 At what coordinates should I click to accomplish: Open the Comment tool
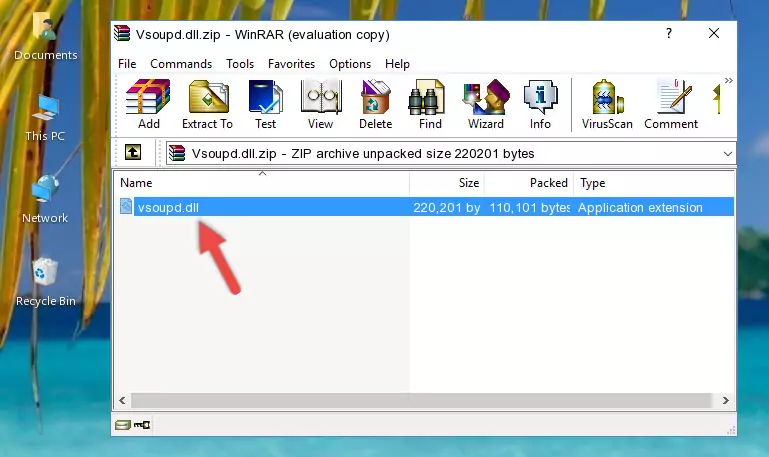(x=671, y=104)
